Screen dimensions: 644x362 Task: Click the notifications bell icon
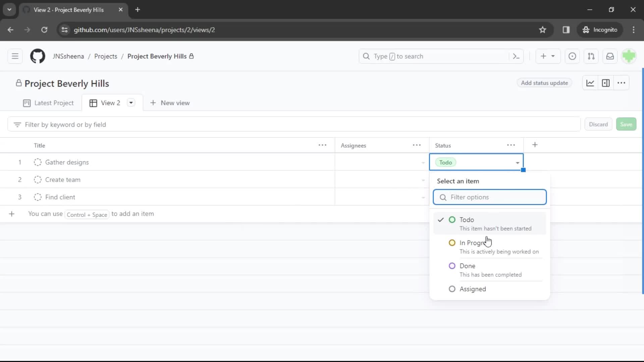610,56
